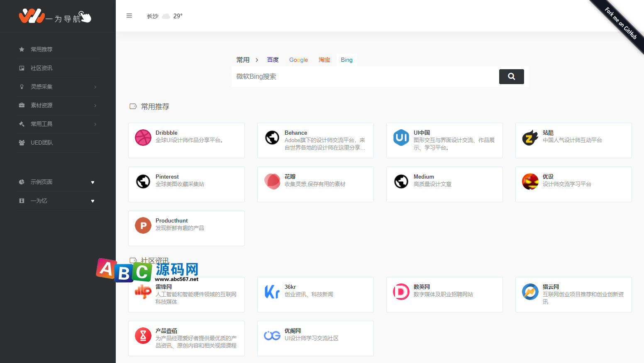This screenshot has height=363, width=644.
Task: Click the 常用工具 wrench icon in sidebar
Action: tap(21, 124)
